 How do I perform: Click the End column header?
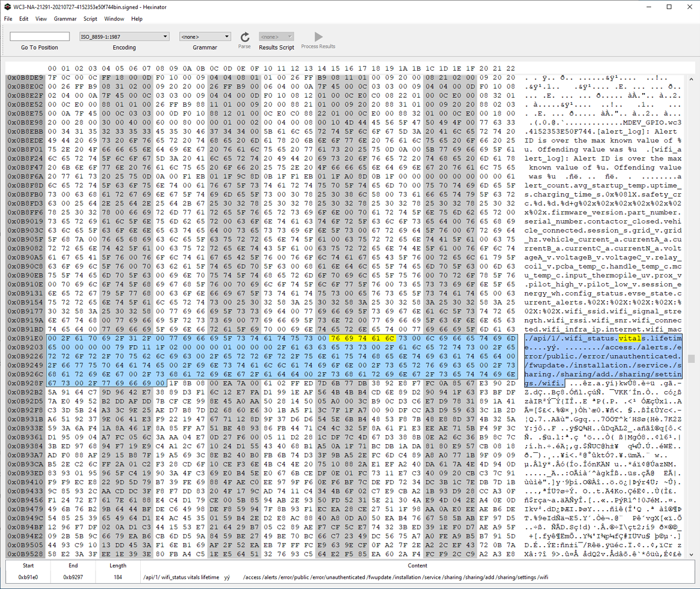click(73, 566)
